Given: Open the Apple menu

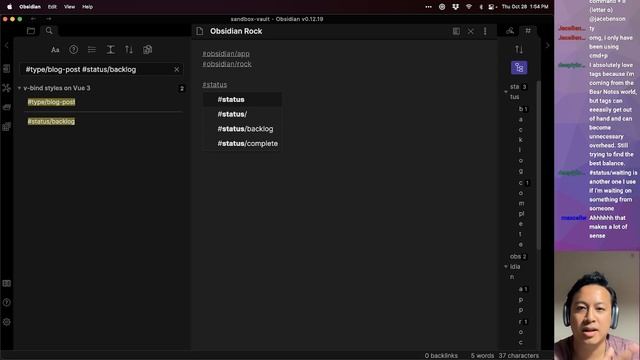Looking at the screenshot, I should pyautogui.click(x=9, y=7).
